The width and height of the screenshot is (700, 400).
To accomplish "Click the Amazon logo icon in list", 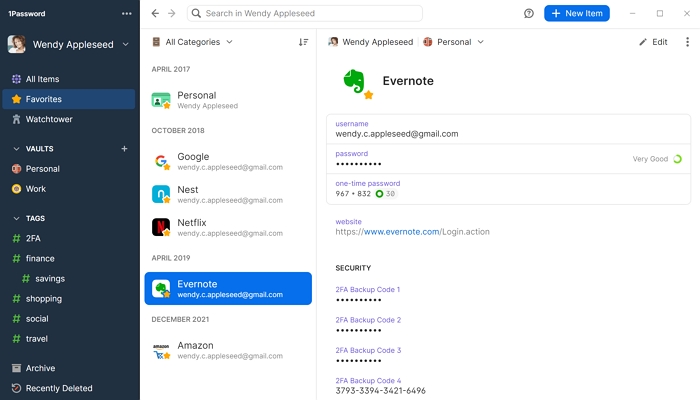I will [x=161, y=351].
